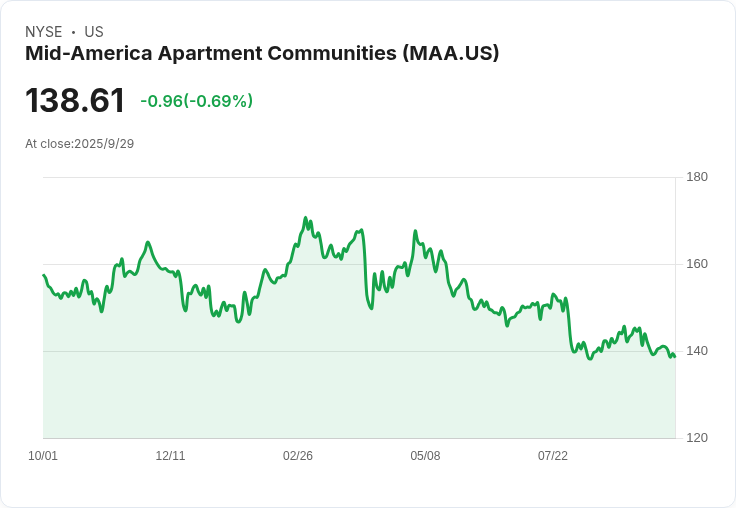Click the chart's highest peak near 02/26
The image size is (736, 508).
[x=305, y=217]
